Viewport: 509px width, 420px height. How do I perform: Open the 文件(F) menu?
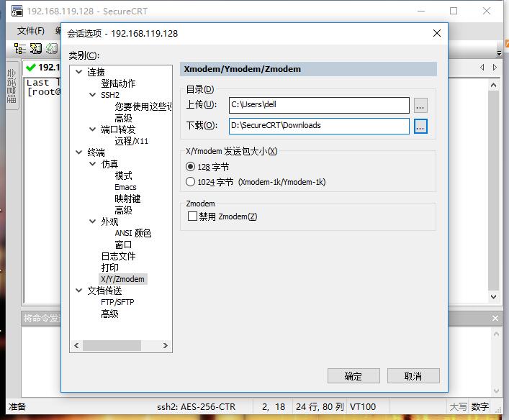tap(31, 31)
